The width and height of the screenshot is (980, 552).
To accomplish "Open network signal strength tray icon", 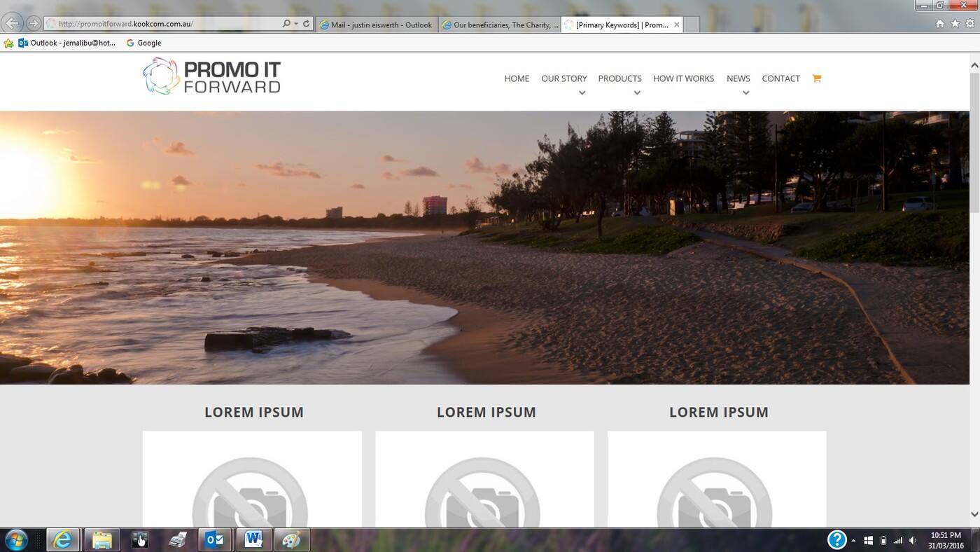I will 898,540.
